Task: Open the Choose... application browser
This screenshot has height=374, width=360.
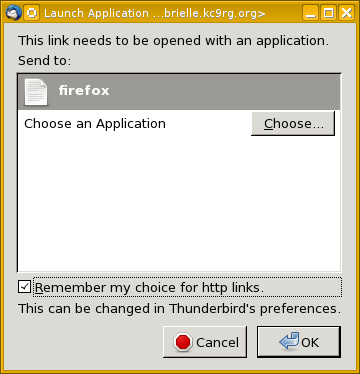Action: click(x=293, y=124)
